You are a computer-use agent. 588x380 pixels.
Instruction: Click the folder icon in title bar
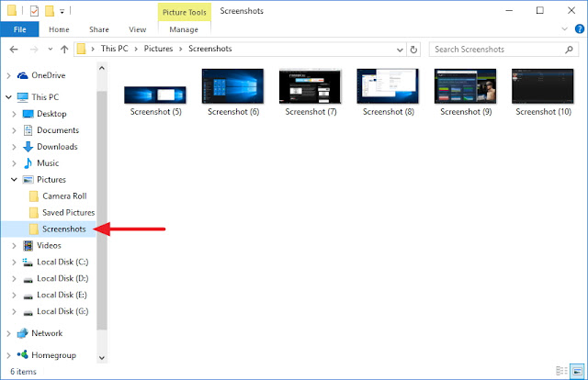point(12,10)
